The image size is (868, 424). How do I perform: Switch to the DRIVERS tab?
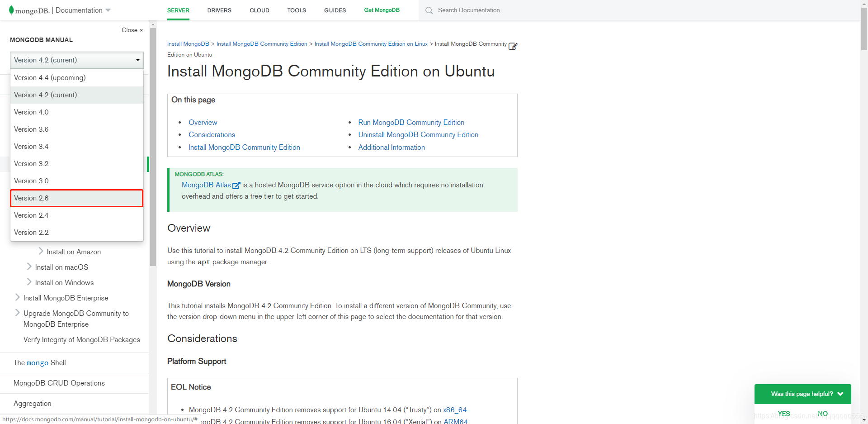219,10
